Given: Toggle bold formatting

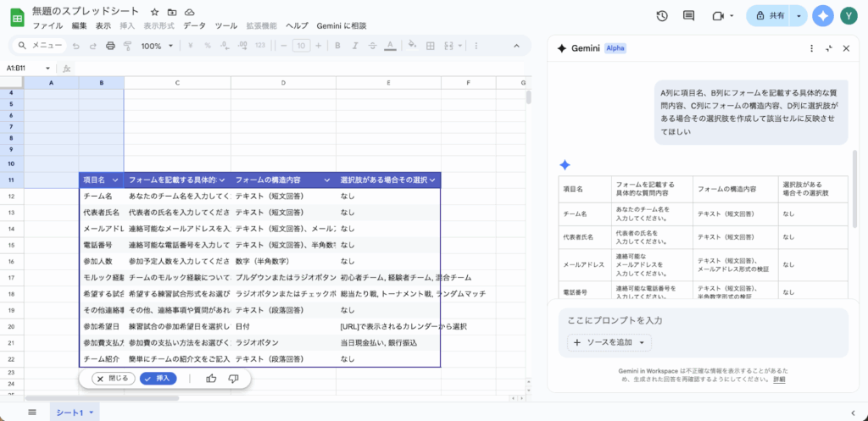Looking at the screenshot, I should [x=337, y=46].
